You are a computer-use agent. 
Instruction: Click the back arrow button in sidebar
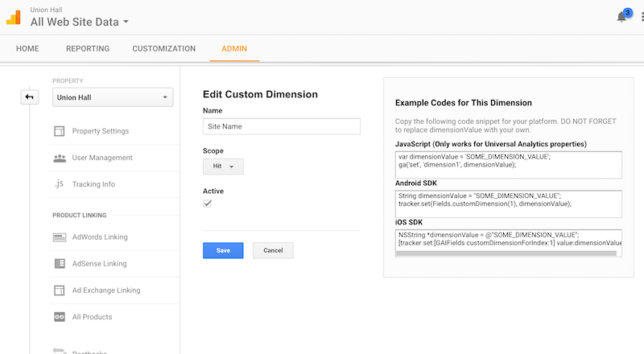coord(30,97)
